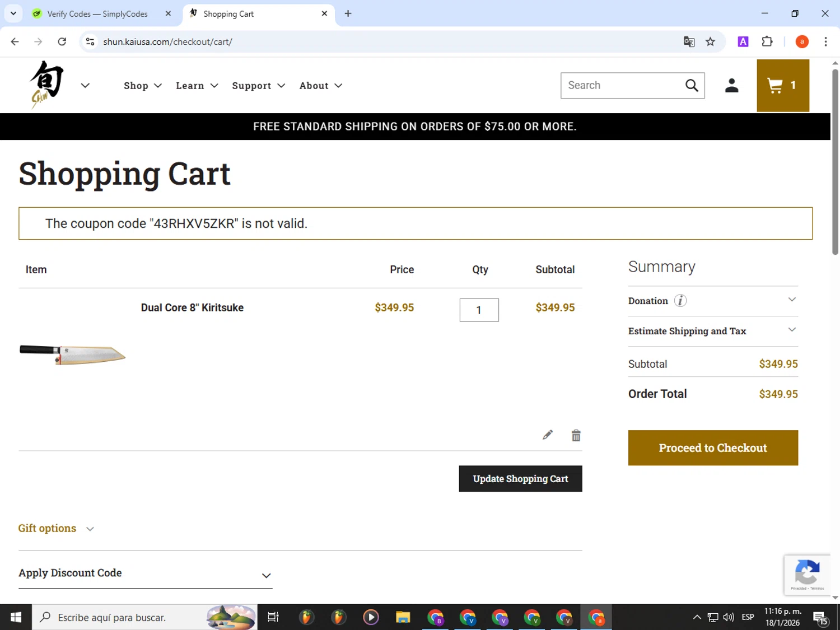Image resolution: width=840 pixels, height=630 pixels.
Task: Open Task View on taskbar
Action: (273, 617)
